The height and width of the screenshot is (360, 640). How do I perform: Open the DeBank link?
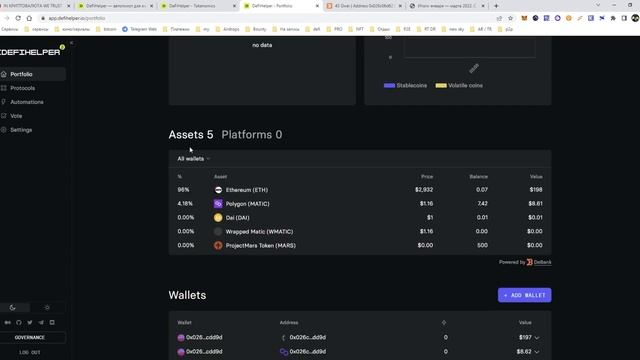click(542, 262)
